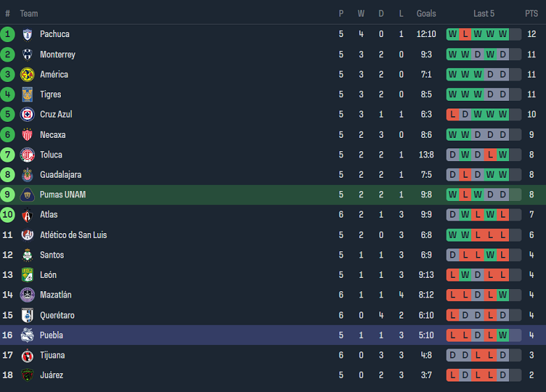Click Pachuca's red L form badge

[x=465, y=34]
